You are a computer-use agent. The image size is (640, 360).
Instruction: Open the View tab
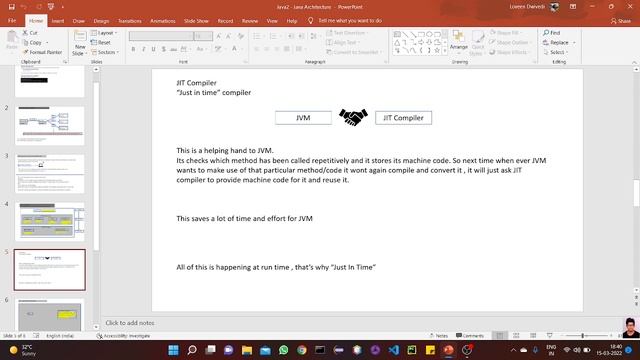pos(272,21)
